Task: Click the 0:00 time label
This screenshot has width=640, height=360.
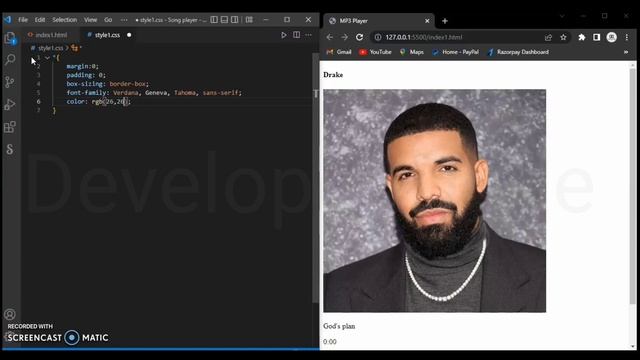Action: pyautogui.click(x=330, y=342)
